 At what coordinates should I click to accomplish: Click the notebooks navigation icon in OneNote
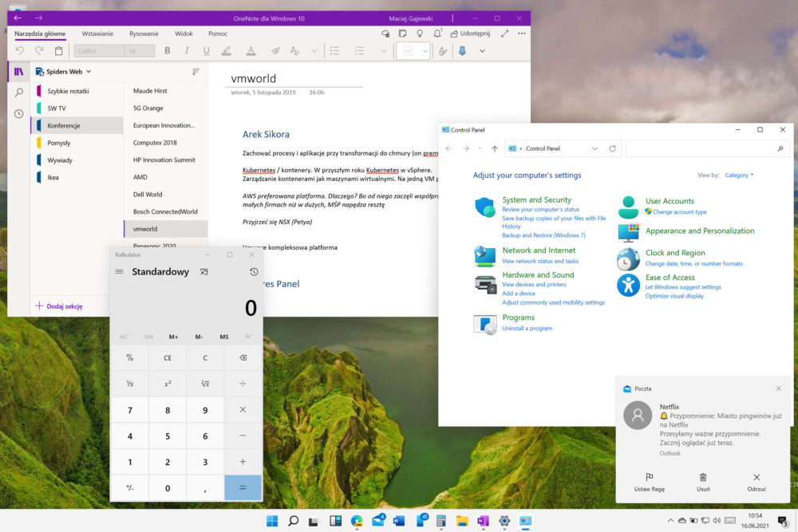click(x=19, y=72)
